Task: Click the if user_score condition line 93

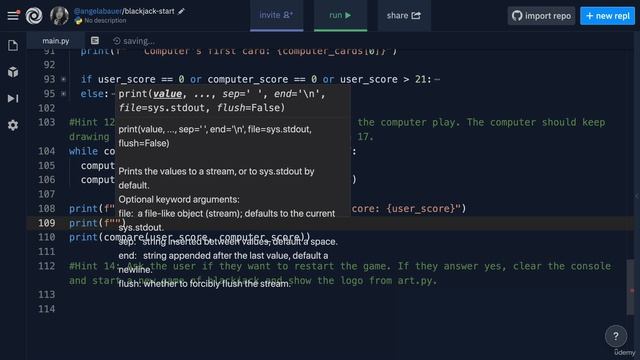Action: 256,79
